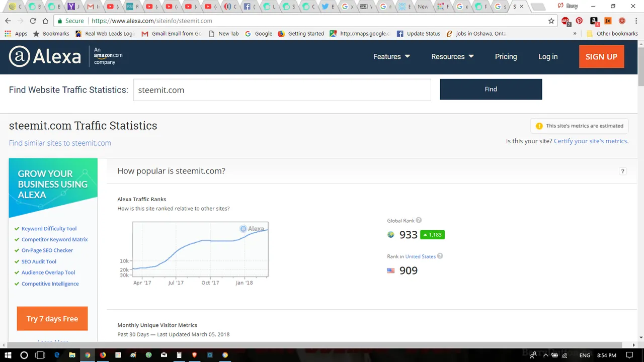The image size is (644, 362).
Task: Click the Amazon extension icon
Action: click(594, 21)
